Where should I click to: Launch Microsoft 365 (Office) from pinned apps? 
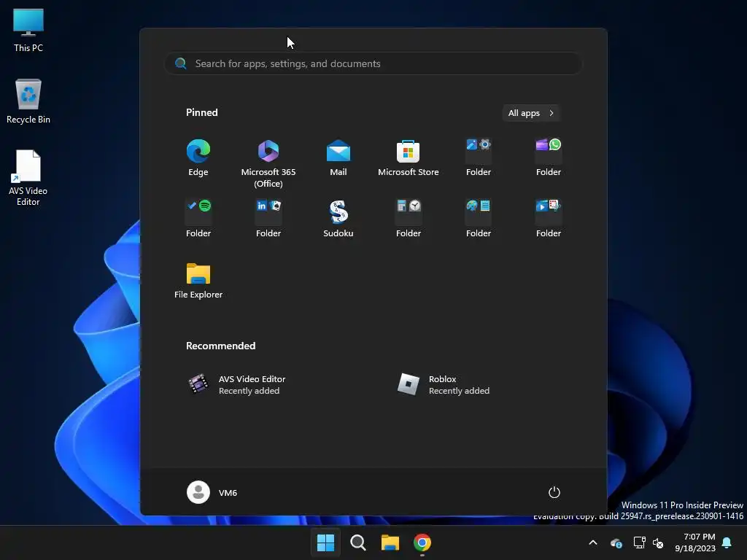[x=268, y=163]
